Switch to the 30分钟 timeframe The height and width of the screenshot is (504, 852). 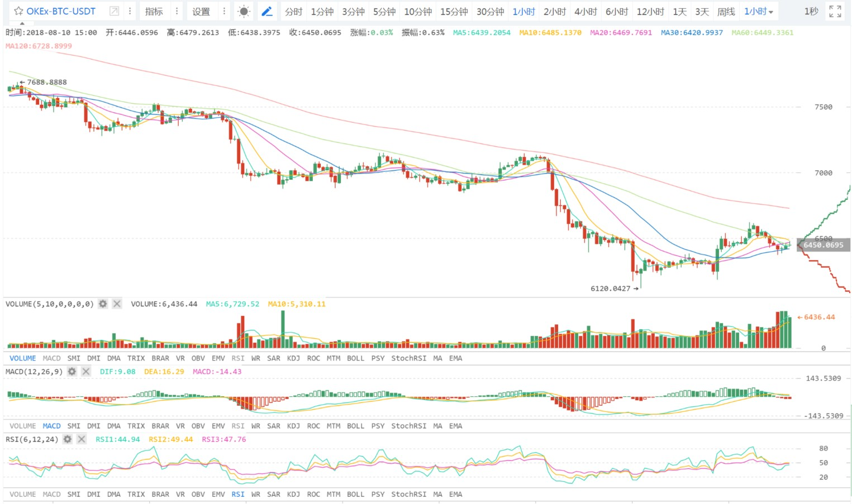click(490, 11)
